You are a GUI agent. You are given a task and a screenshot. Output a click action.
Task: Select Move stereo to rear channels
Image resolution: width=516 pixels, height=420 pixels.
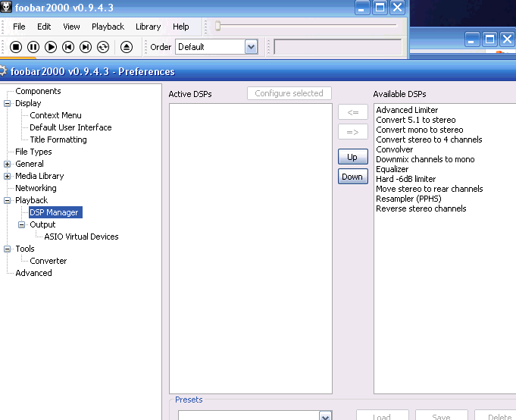430,189
